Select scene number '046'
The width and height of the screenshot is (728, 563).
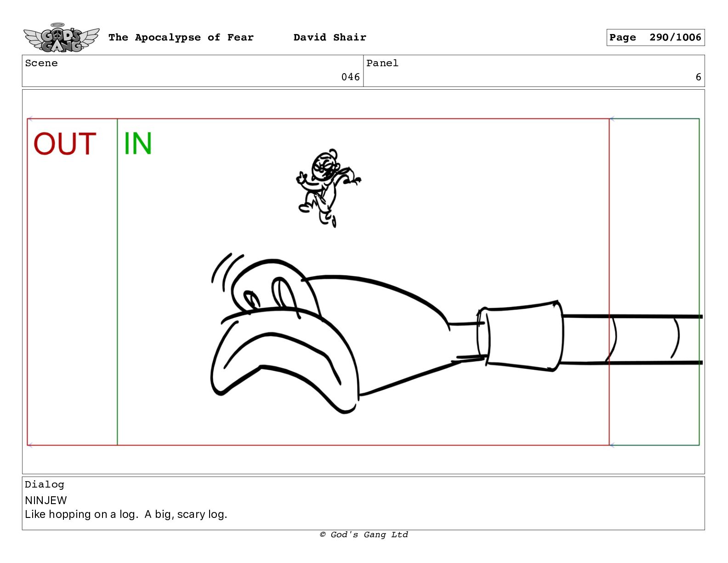point(351,77)
